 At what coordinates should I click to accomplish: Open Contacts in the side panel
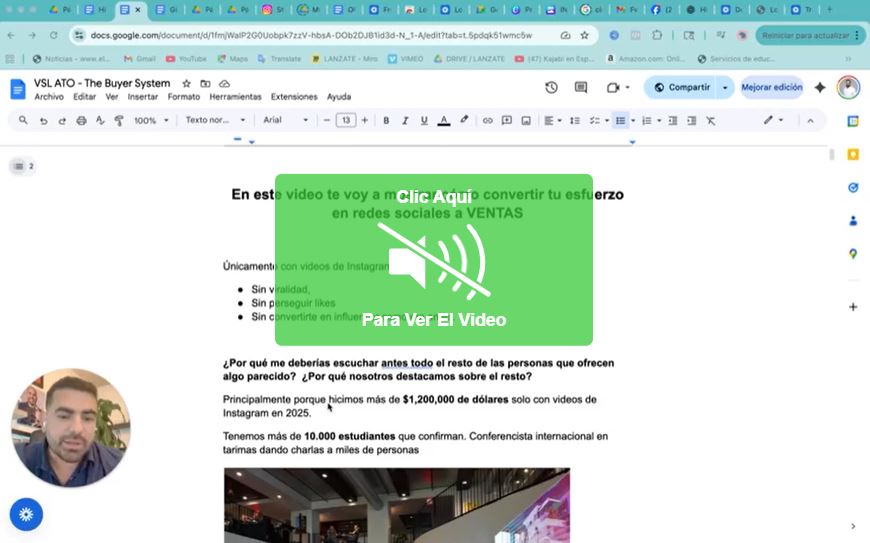853,221
